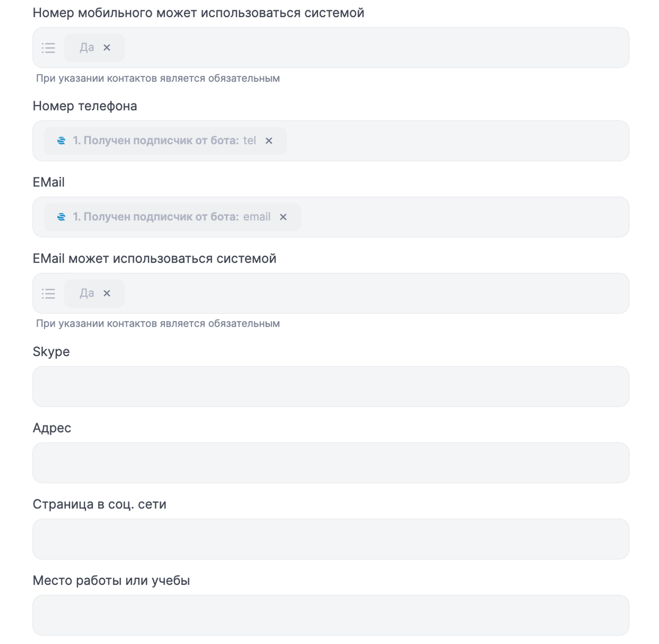Click list icon in EMail system usage field
Screen dimensions: 659x644
(48, 294)
